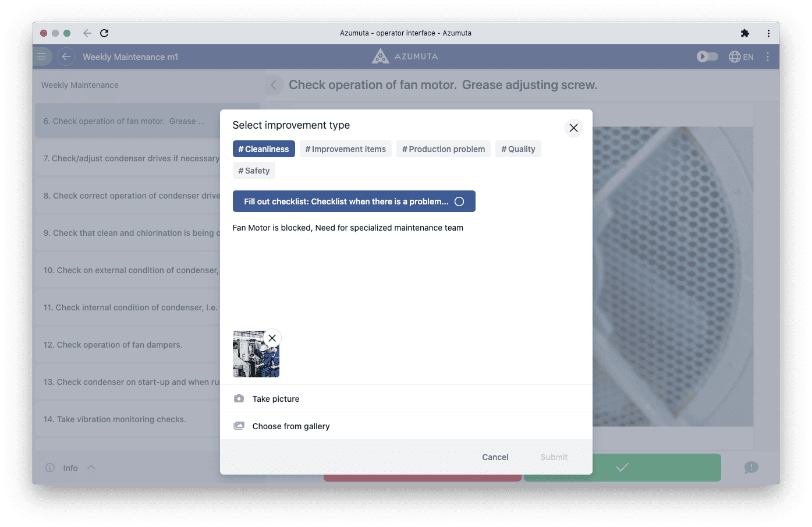Open the hamburger menu in app header
The image size is (812, 527).
point(41,56)
